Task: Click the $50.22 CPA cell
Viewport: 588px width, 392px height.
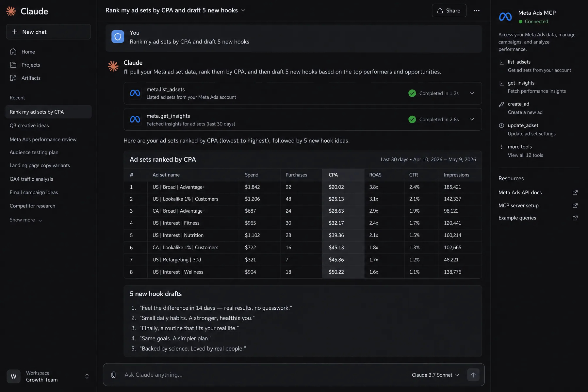Action: click(x=336, y=272)
